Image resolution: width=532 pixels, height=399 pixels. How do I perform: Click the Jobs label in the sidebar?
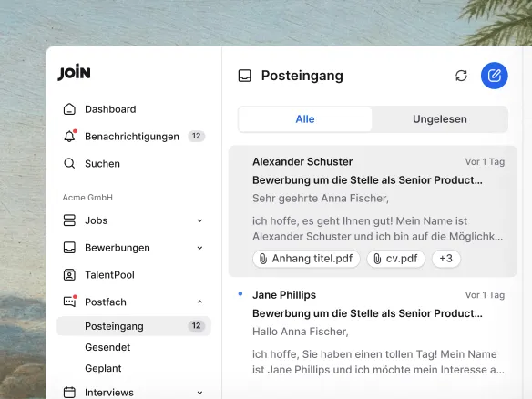coord(96,220)
